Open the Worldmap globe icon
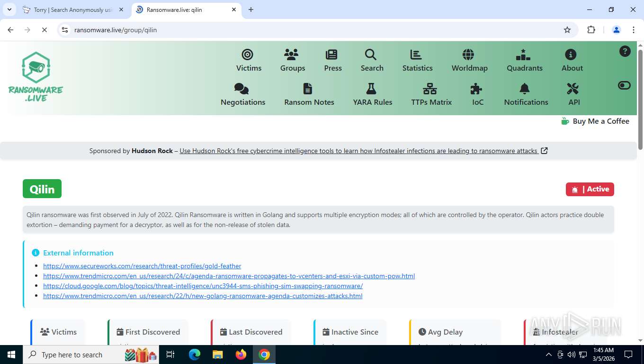This screenshot has height=364, width=644. pyautogui.click(x=468, y=55)
